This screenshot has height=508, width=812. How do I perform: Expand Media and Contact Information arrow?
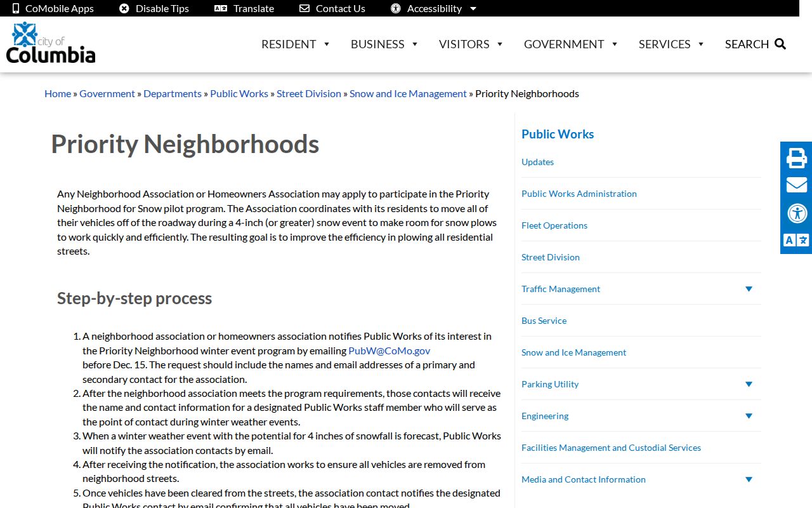(x=749, y=479)
